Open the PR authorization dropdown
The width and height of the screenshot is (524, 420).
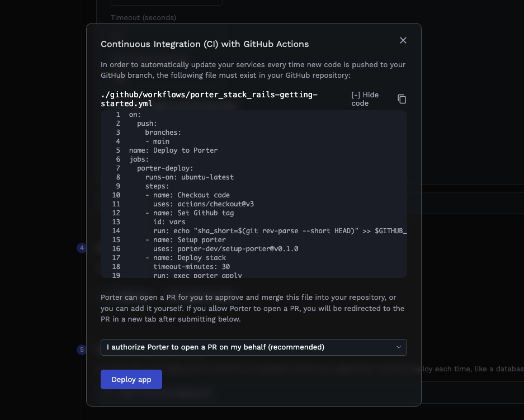254,347
